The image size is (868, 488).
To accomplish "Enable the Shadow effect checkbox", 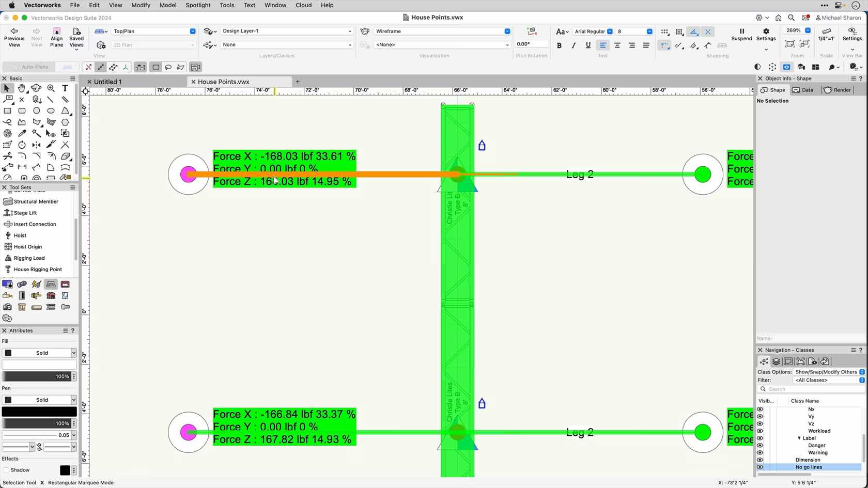I will [6, 470].
